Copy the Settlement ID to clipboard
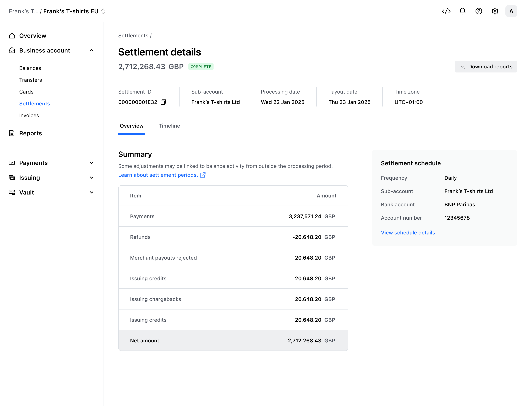 tap(163, 102)
